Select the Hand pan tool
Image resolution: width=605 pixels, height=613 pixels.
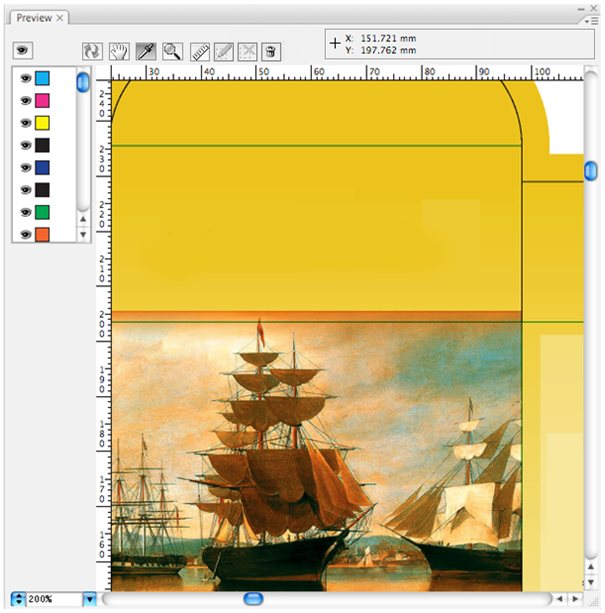[119, 51]
